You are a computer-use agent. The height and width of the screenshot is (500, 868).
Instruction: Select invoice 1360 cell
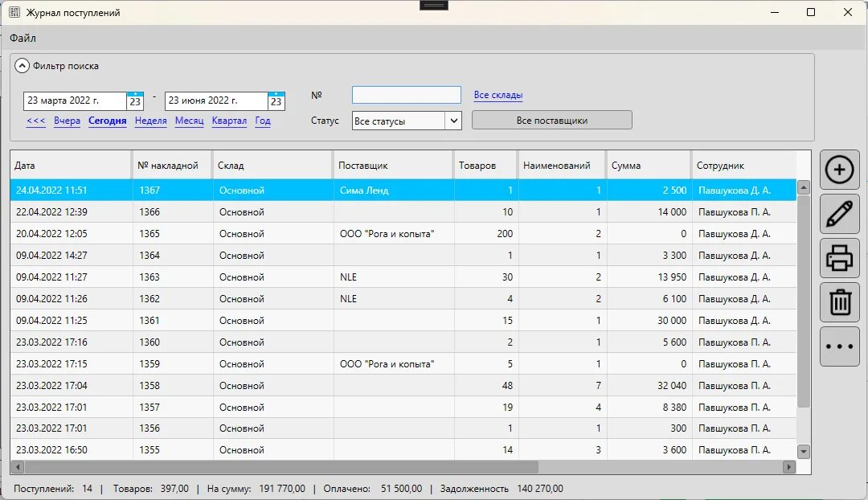(x=173, y=342)
